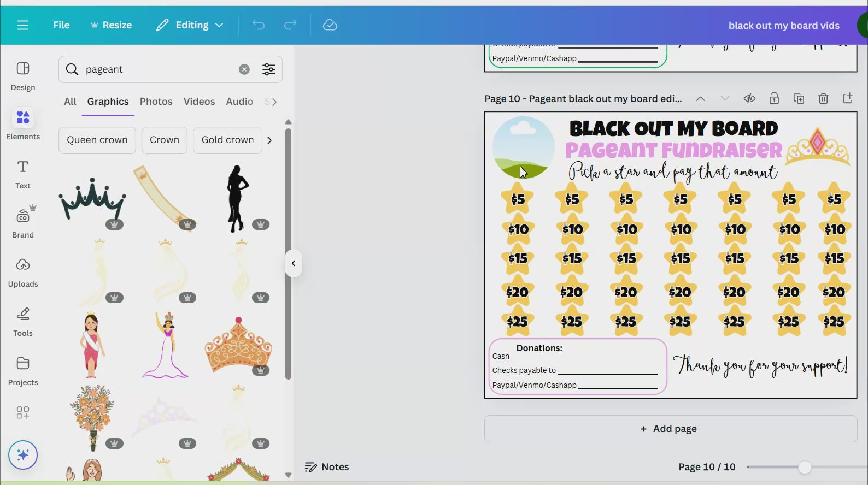Viewport: 868px width, 485px height.
Task: Open the Uploads panel
Action: tap(23, 272)
